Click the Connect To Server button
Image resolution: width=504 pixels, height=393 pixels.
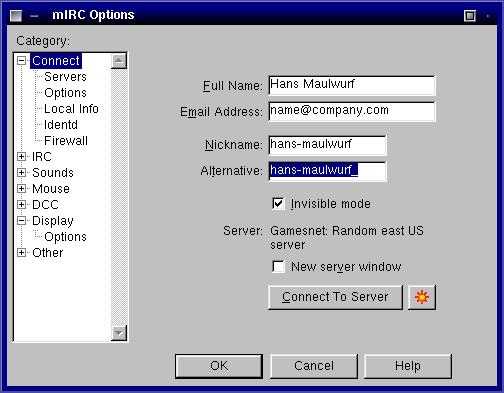[335, 297]
